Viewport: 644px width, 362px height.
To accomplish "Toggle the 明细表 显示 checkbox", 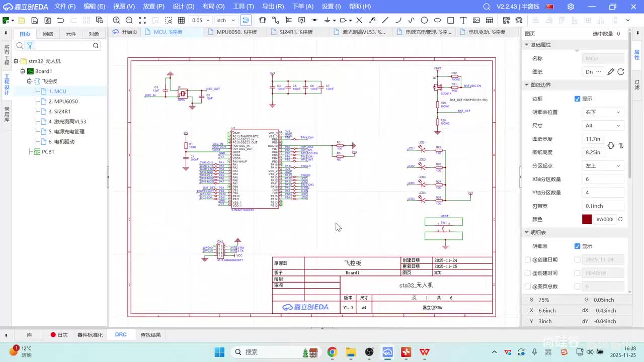I will pos(578,246).
